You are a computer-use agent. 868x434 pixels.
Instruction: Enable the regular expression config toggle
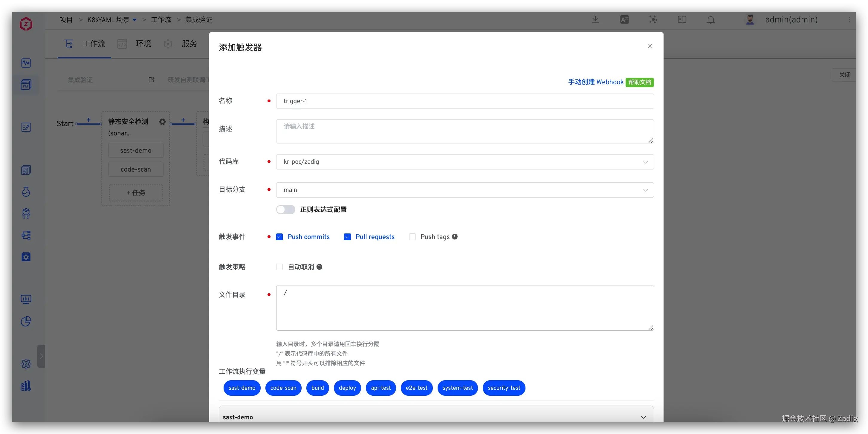[285, 210]
